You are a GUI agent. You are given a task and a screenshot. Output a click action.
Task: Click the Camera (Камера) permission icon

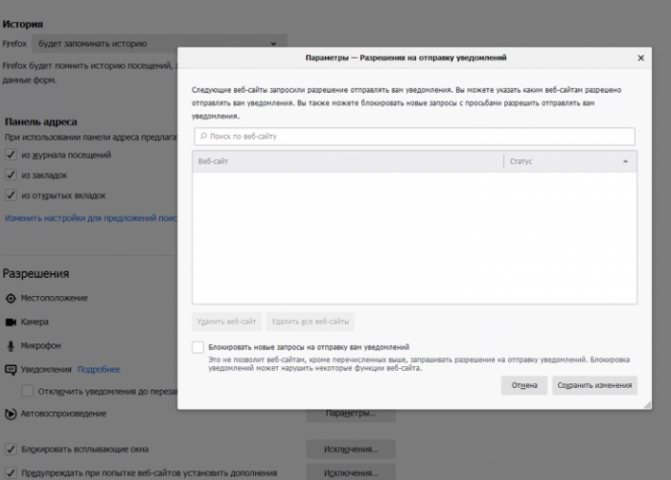pyautogui.click(x=11, y=322)
